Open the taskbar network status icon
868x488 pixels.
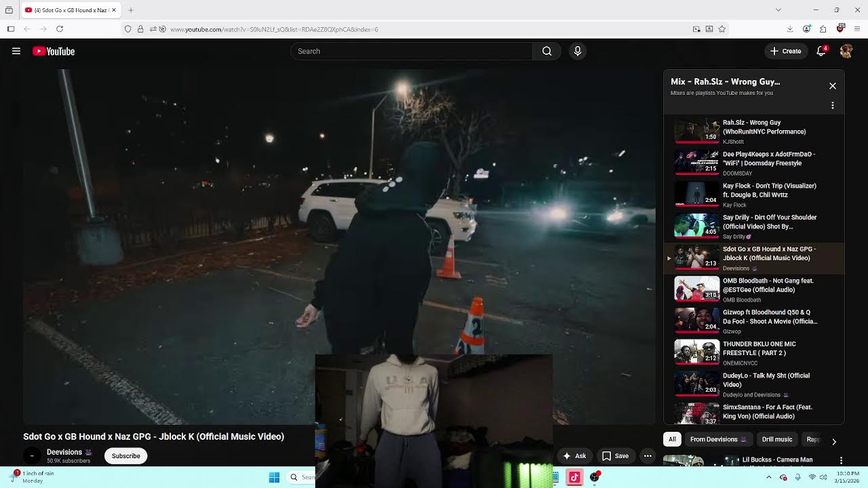click(x=812, y=477)
